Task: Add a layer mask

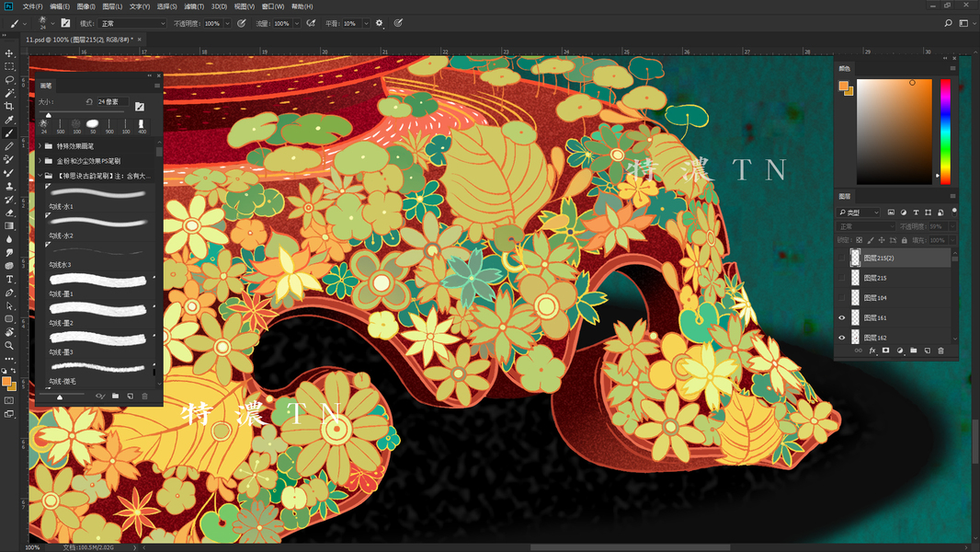Action: (x=885, y=351)
